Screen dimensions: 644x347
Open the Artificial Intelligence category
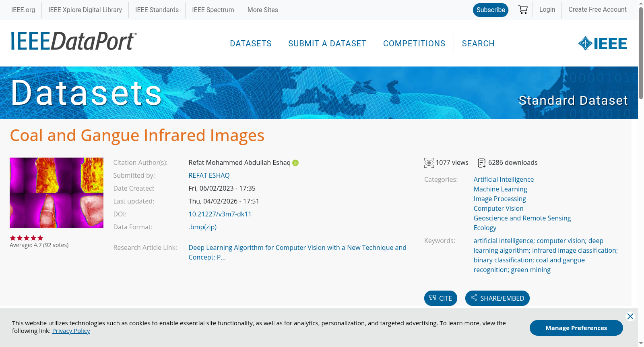[x=504, y=179]
